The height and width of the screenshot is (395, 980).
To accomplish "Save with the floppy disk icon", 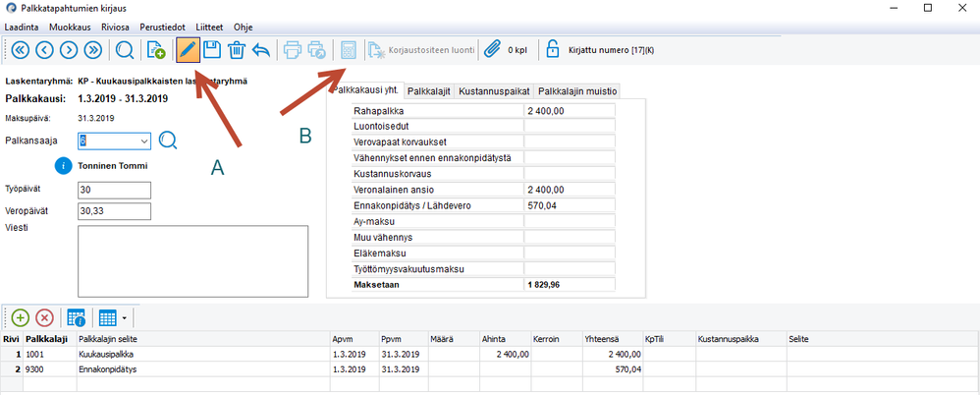I will click(x=212, y=50).
